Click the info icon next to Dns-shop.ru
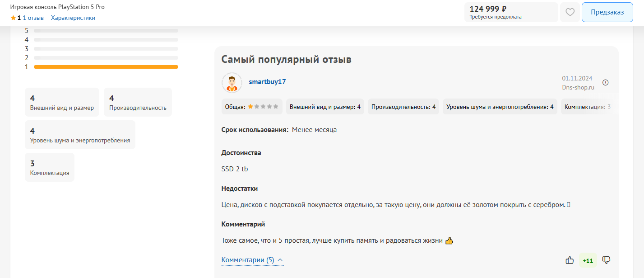644x278 pixels. click(x=606, y=82)
